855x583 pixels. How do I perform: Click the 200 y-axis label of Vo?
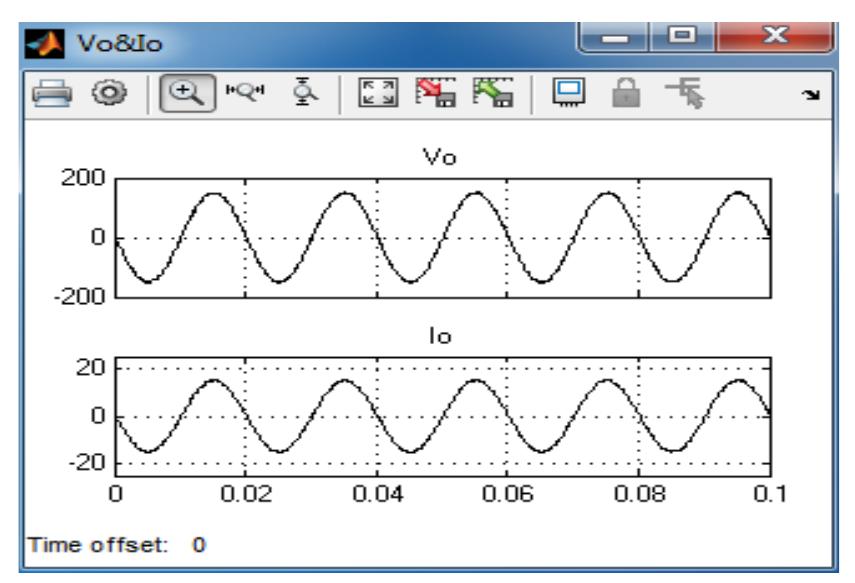click(83, 178)
